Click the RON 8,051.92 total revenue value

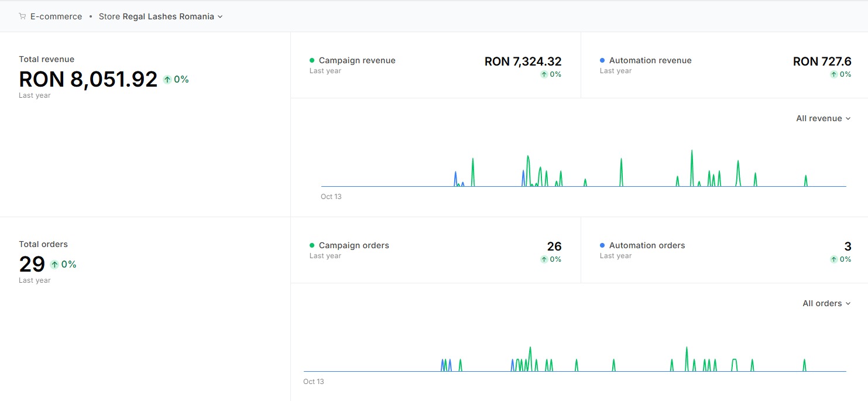pyautogui.click(x=88, y=79)
